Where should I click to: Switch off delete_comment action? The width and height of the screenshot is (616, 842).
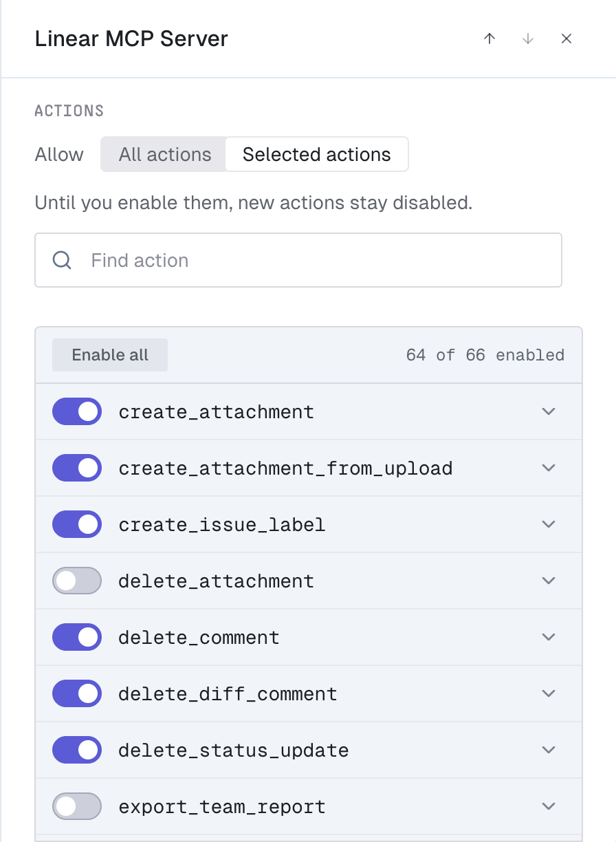click(x=77, y=637)
